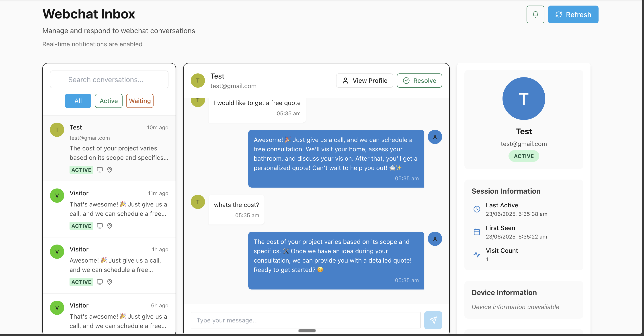
Task: Show only Waiting conversations
Action: click(139, 101)
